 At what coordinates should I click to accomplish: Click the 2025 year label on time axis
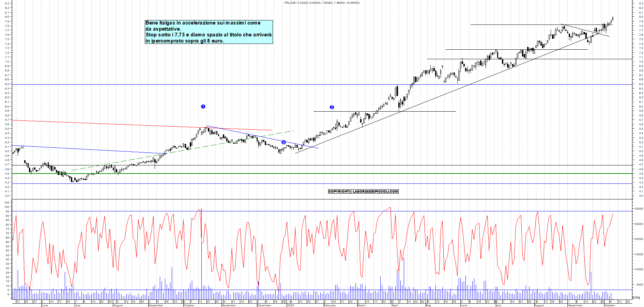(290, 305)
